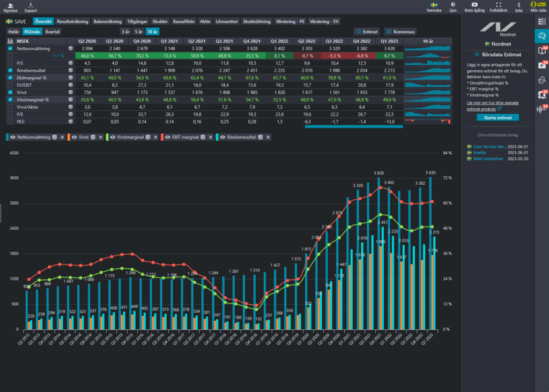The width and height of the screenshot is (549, 392).
Task: Open the Min sida account menu
Action: pos(538,7)
